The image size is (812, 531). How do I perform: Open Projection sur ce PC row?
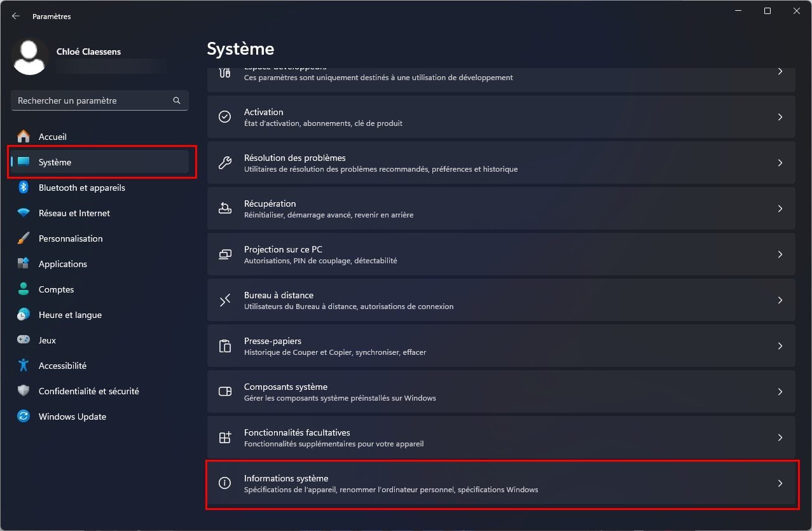pyautogui.click(x=501, y=254)
